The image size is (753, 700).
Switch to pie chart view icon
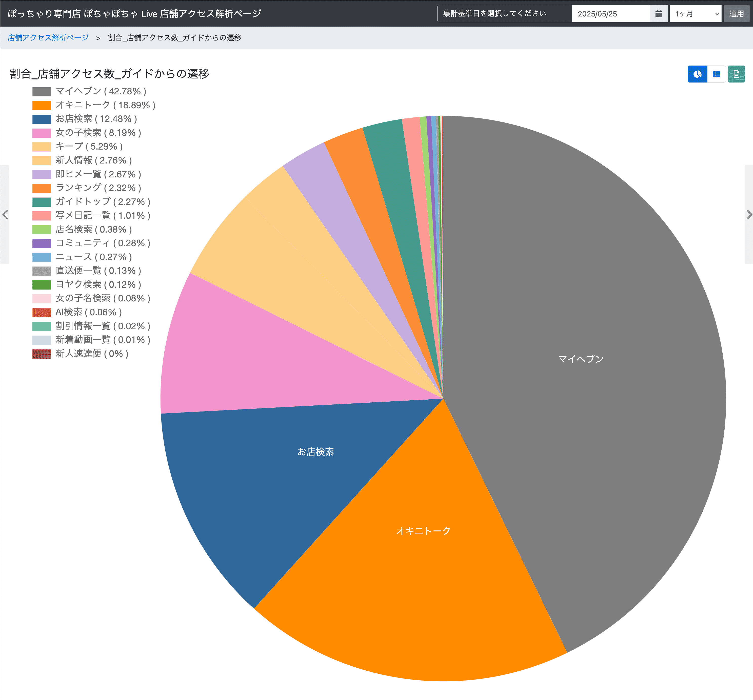pos(697,74)
